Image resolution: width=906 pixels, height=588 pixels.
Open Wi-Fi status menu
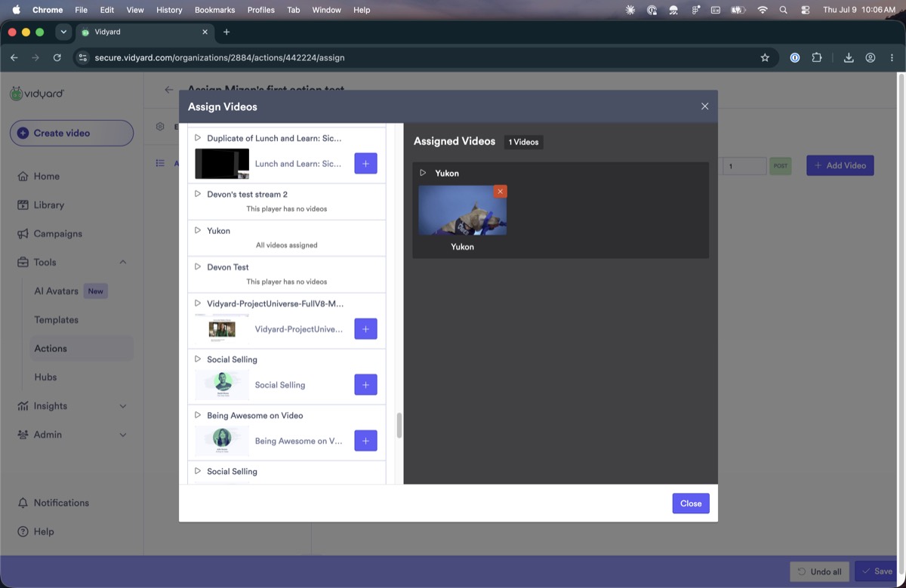point(763,10)
